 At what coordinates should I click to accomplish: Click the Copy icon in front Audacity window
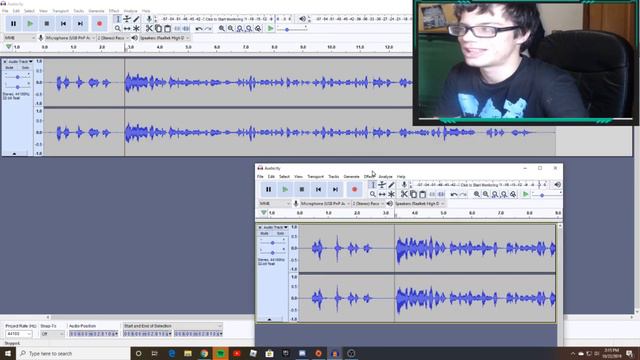[x=413, y=194]
